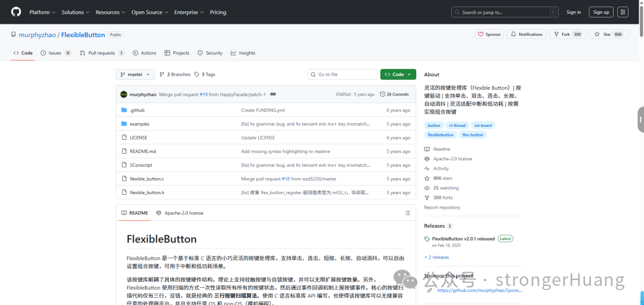The image size is (644, 305).
Task: Open the Activity link
Action: pyautogui.click(x=436, y=169)
